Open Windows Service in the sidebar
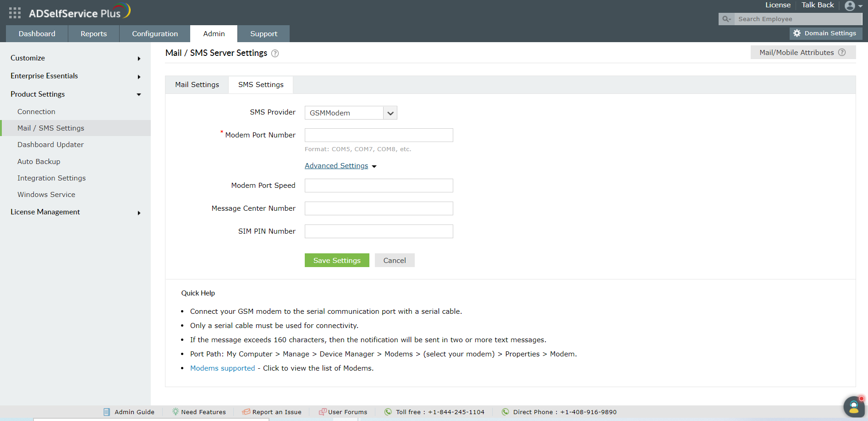The width and height of the screenshot is (868, 421). pyautogui.click(x=46, y=195)
